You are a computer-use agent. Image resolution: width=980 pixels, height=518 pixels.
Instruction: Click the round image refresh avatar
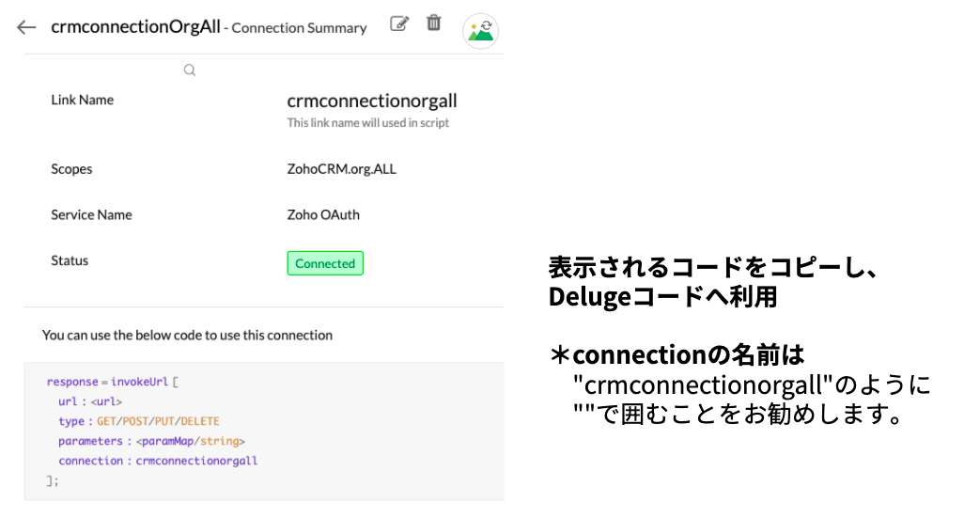tap(480, 31)
